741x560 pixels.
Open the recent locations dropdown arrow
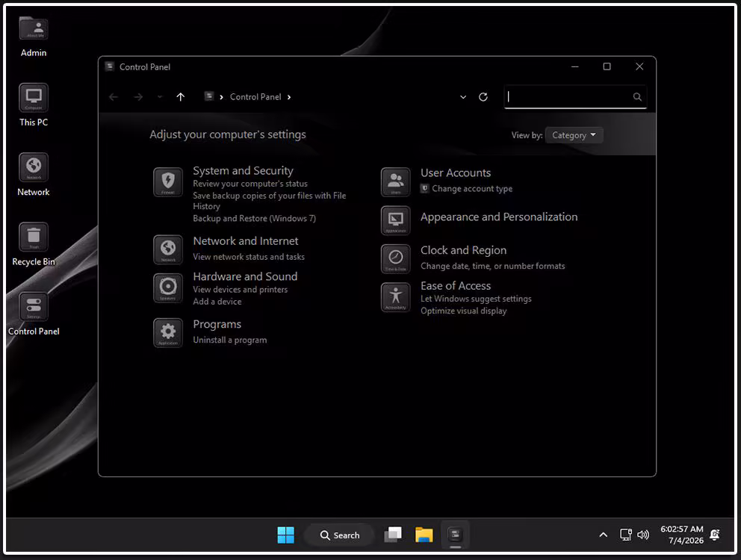(x=160, y=97)
